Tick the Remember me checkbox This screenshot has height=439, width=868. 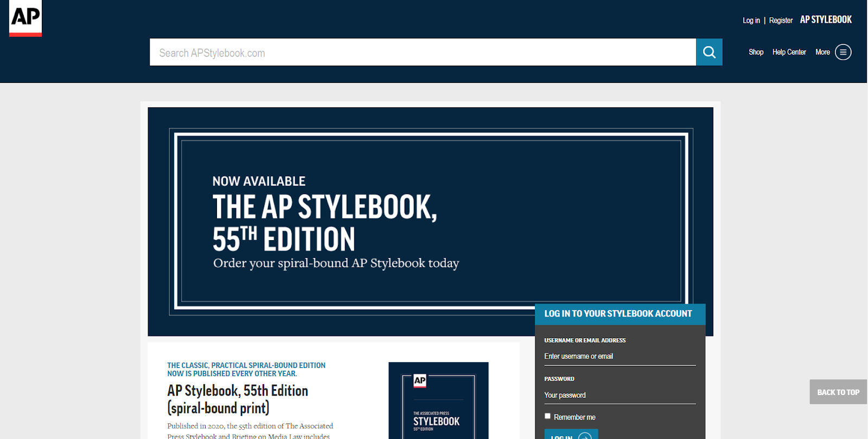click(547, 416)
